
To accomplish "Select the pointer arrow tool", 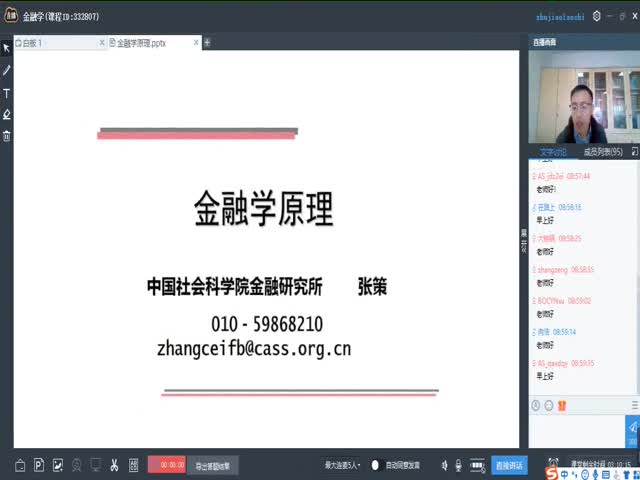I will (7, 49).
